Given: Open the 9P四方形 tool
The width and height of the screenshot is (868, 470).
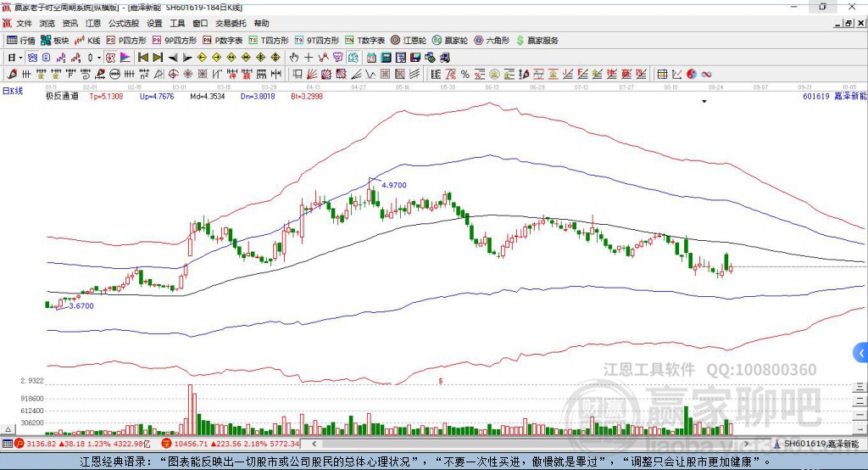Looking at the screenshot, I should [x=175, y=41].
